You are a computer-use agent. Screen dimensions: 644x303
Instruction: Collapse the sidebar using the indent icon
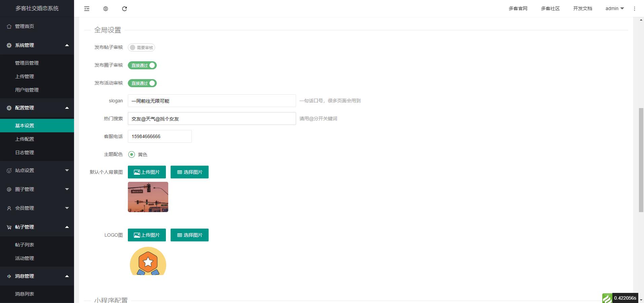(x=86, y=8)
